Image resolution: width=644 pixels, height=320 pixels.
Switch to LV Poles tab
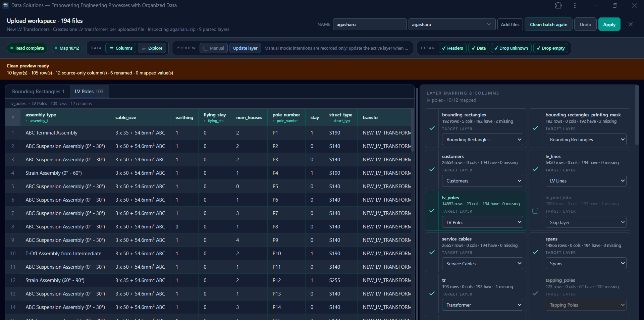coord(89,92)
